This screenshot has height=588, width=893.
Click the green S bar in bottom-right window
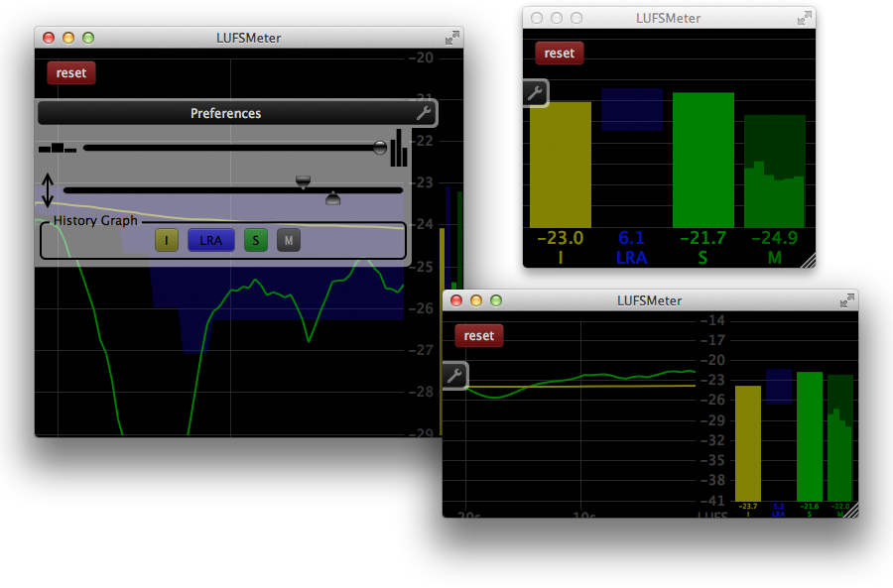click(x=810, y=436)
